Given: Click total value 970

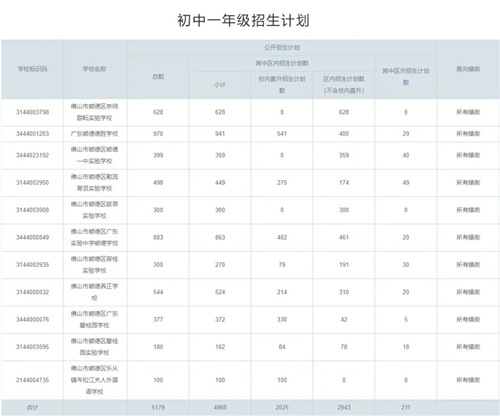Looking at the screenshot, I should (158, 134).
